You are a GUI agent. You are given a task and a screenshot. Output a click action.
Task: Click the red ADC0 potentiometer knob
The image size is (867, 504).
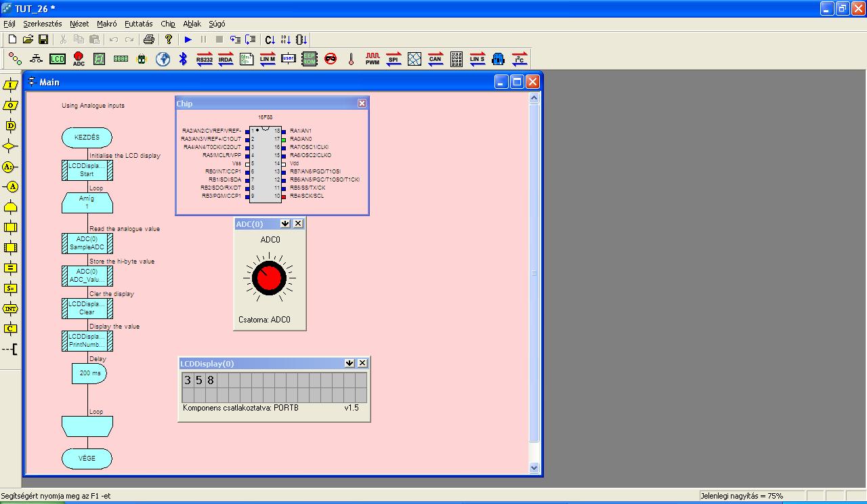point(269,277)
